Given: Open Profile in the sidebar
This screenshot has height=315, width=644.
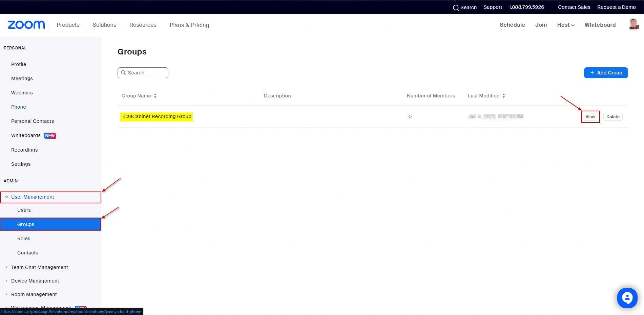Looking at the screenshot, I should 19,64.
